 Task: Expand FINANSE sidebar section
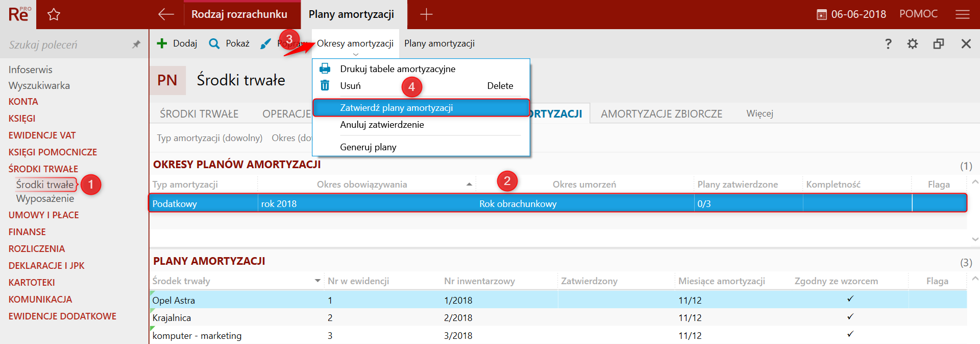pyautogui.click(x=27, y=232)
